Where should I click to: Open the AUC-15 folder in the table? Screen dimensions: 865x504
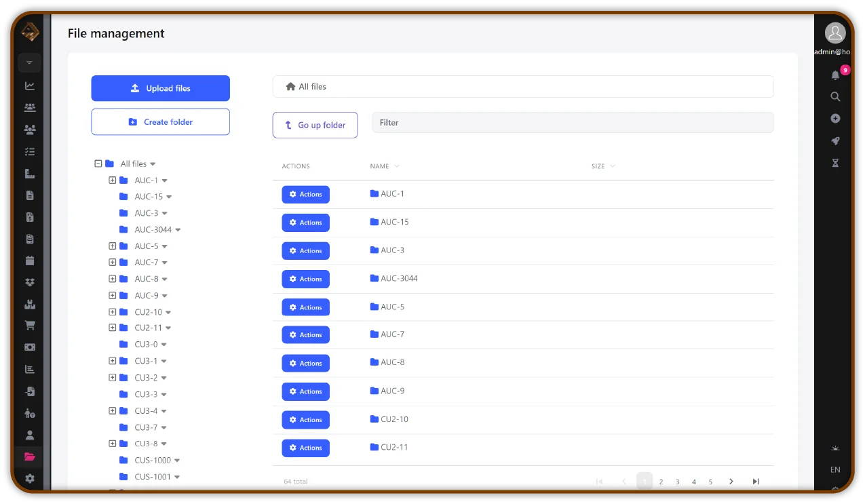tap(389, 222)
